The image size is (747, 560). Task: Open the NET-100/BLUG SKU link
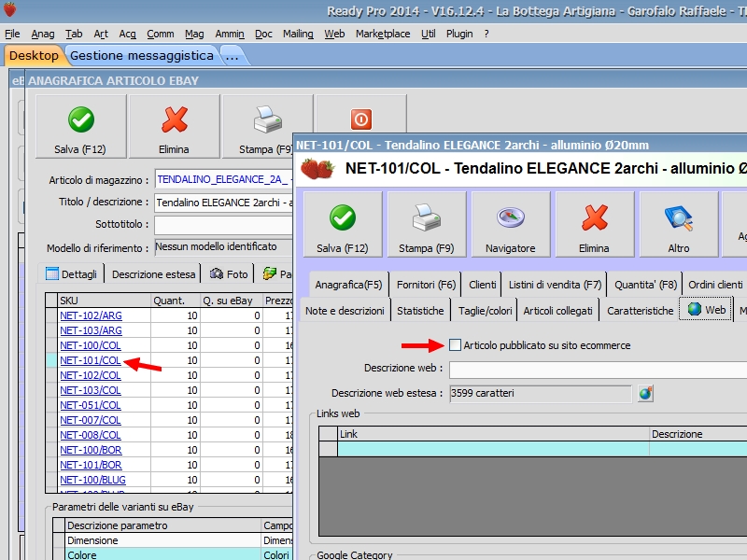[x=93, y=480]
